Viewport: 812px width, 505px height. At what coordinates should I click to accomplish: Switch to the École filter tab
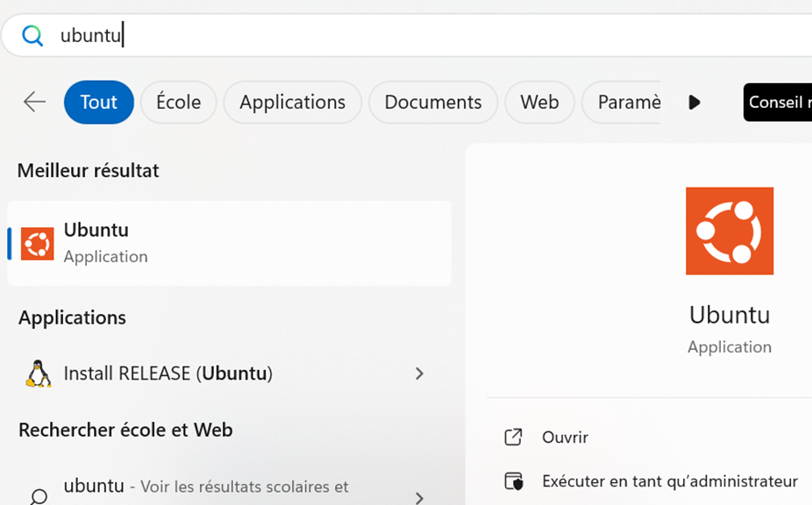179,102
